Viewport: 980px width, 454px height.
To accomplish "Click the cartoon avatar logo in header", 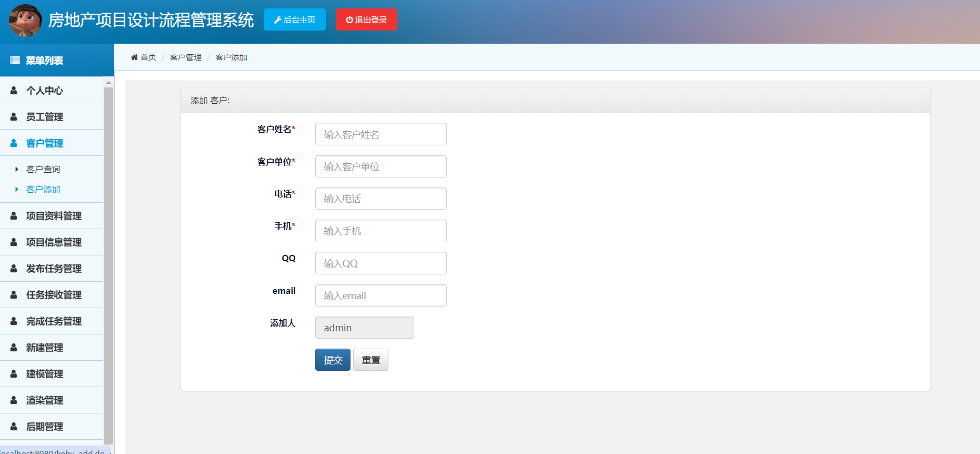I will pyautogui.click(x=25, y=21).
